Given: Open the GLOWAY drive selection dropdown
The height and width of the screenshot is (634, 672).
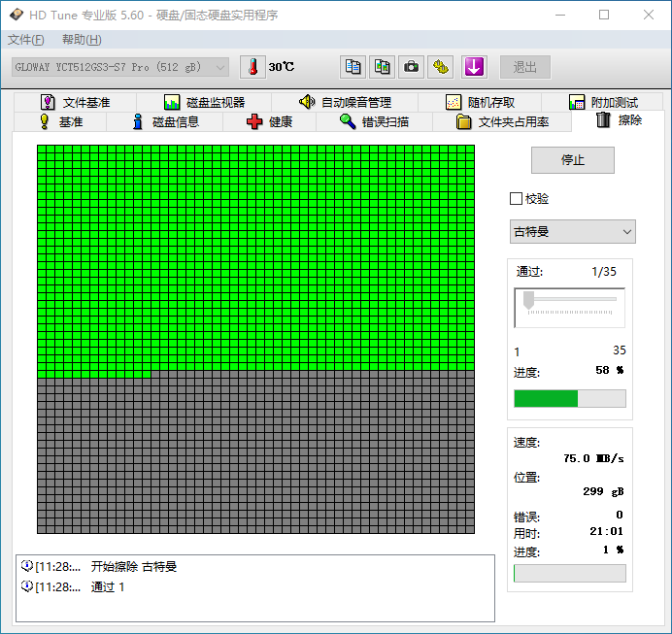Looking at the screenshot, I should 120,67.
